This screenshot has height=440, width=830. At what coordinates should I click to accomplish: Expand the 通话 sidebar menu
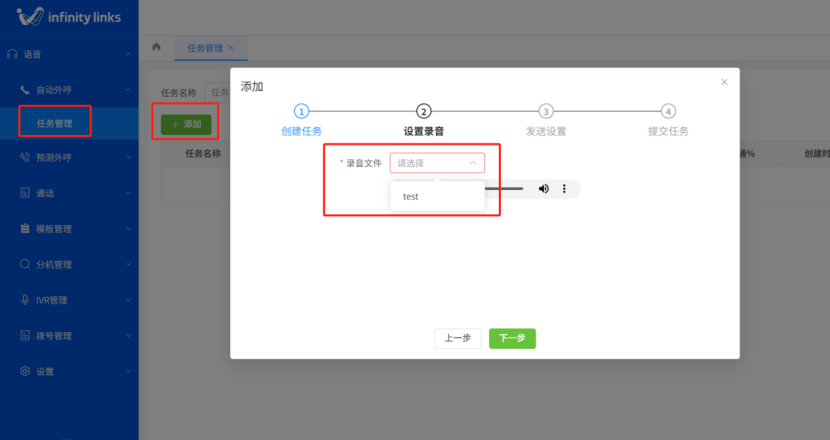pyautogui.click(x=68, y=193)
